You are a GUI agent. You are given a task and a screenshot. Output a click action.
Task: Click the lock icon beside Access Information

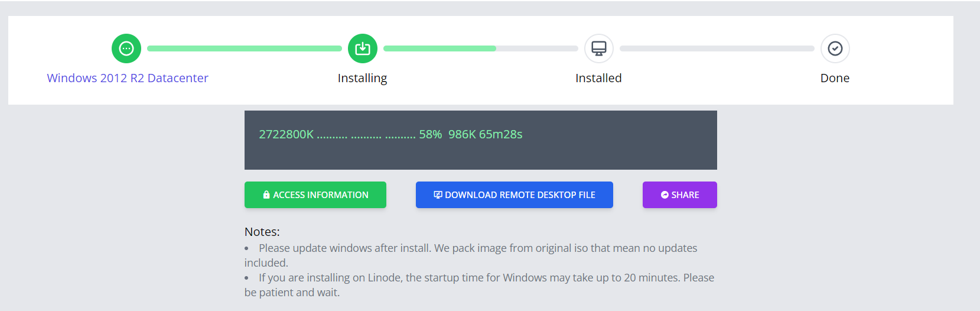coord(266,195)
